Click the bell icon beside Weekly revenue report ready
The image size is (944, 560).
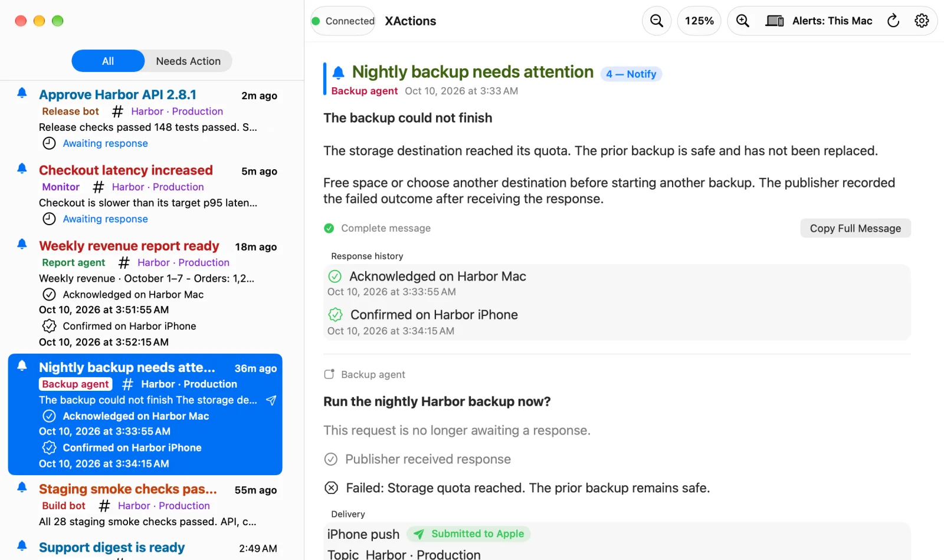[x=22, y=244]
